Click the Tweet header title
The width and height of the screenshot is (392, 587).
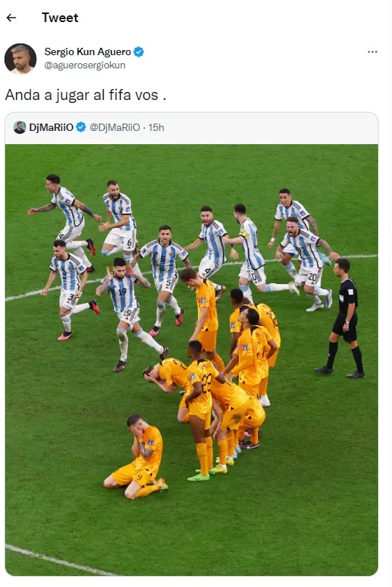point(60,18)
